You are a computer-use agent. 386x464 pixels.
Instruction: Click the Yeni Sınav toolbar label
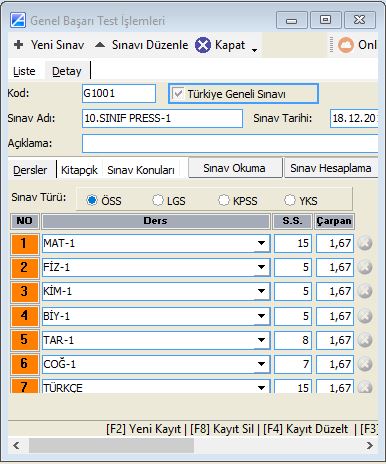pyautogui.click(x=58, y=45)
